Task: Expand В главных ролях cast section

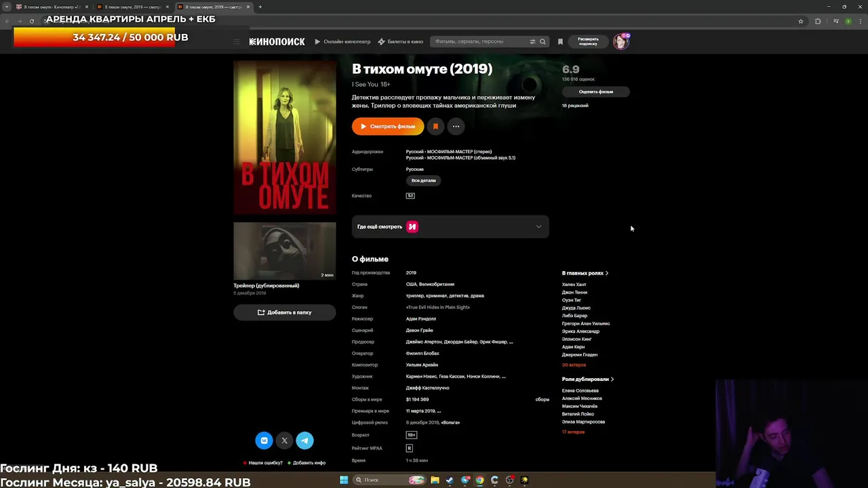Action: point(585,273)
